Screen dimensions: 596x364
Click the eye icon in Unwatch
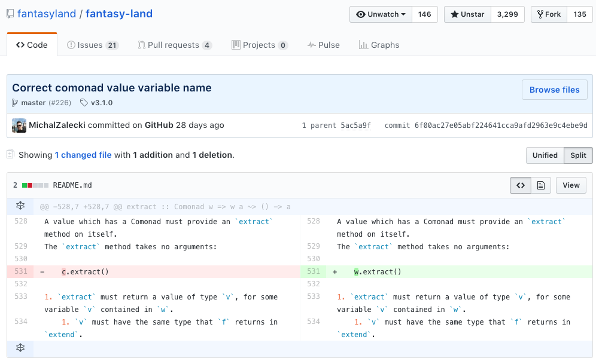pos(360,14)
